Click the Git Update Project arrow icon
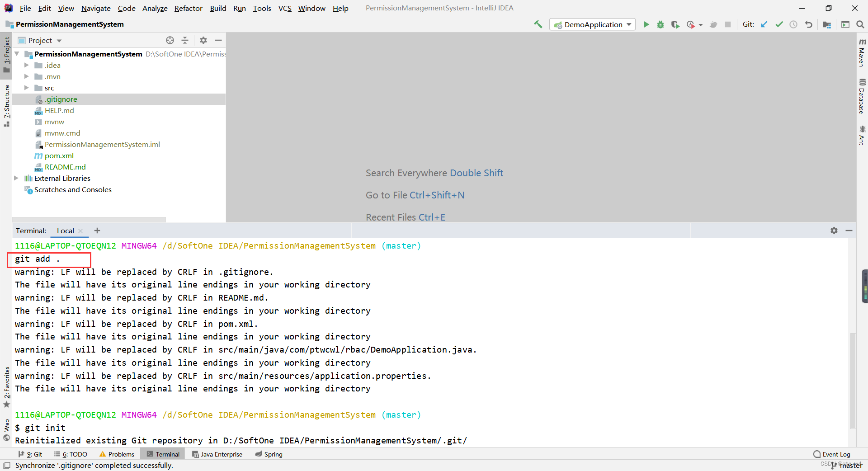 [764, 24]
